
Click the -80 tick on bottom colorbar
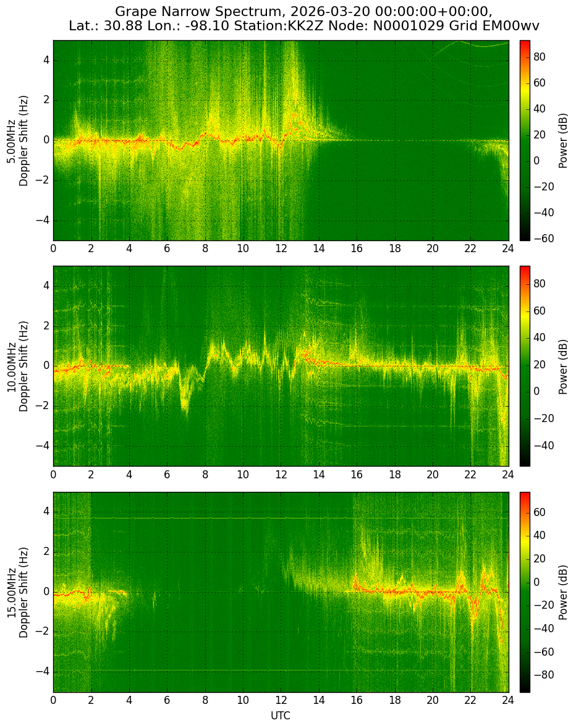click(x=541, y=675)
